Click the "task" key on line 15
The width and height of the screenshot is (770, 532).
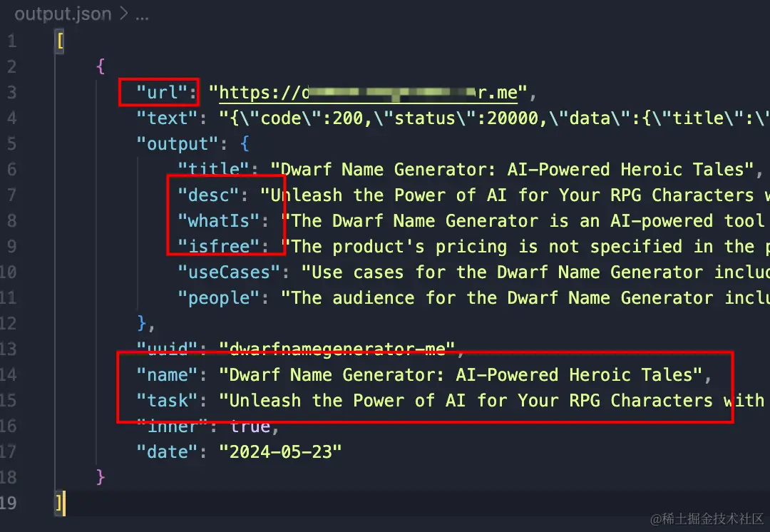click(x=168, y=400)
